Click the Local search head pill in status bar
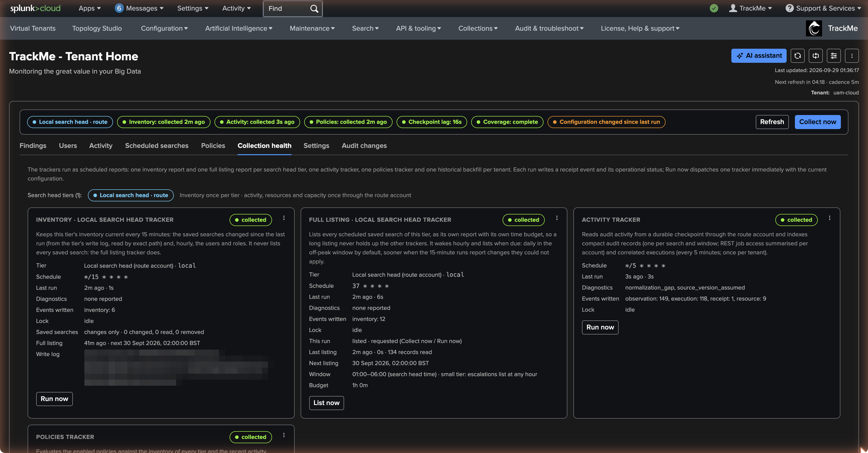The width and height of the screenshot is (868, 453). 70,122
